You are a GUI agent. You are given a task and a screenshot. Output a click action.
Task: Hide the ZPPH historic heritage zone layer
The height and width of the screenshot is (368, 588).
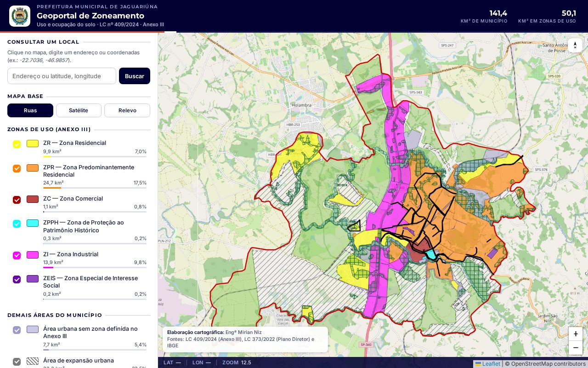pyautogui.click(x=17, y=224)
